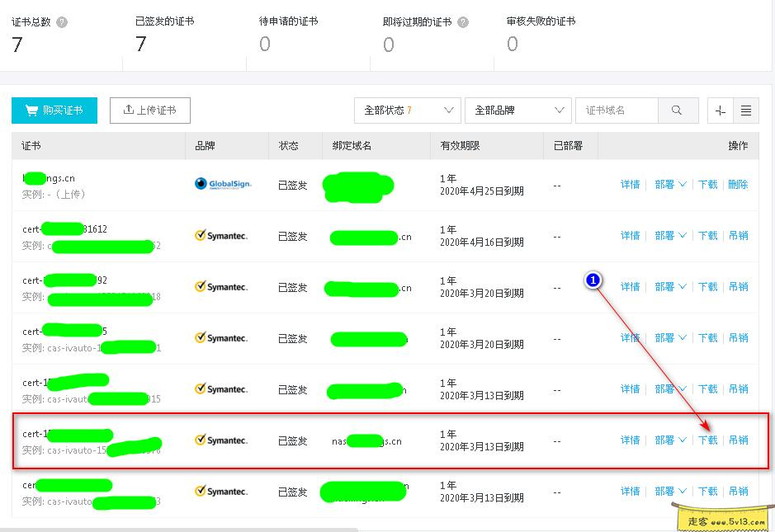Expand 部署 dropdown in the first row
Image resolution: width=775 pixels, height=532 pixels.
(669, 184)
